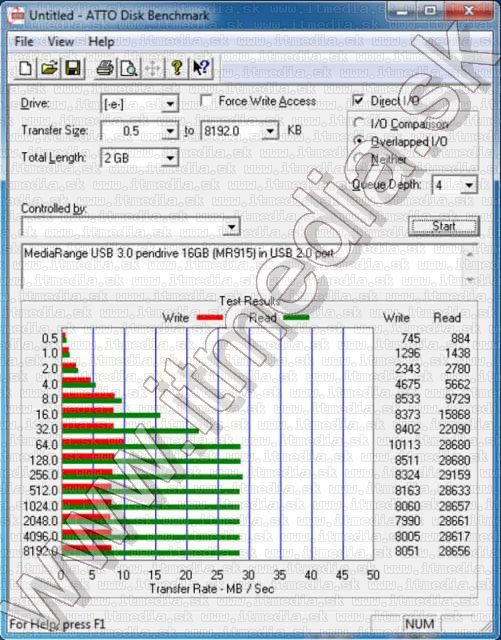This screenshot has height=640, width=501.
Task: Click into the MediaRange description text box
Action: coord(243,267)
